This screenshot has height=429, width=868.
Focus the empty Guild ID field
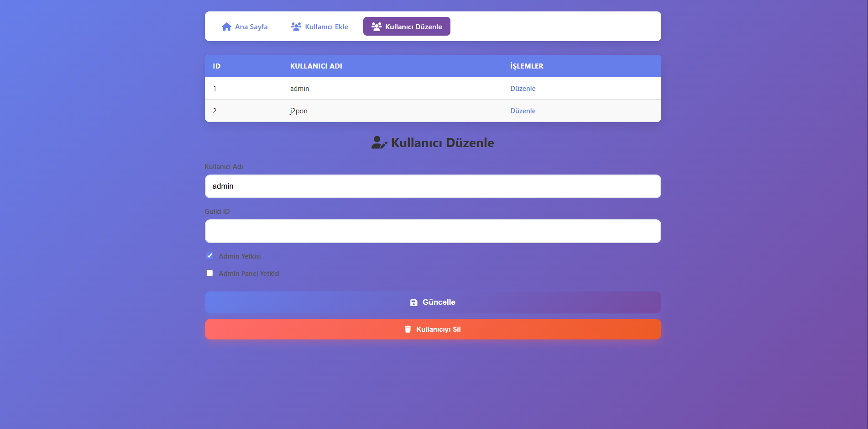433,231
